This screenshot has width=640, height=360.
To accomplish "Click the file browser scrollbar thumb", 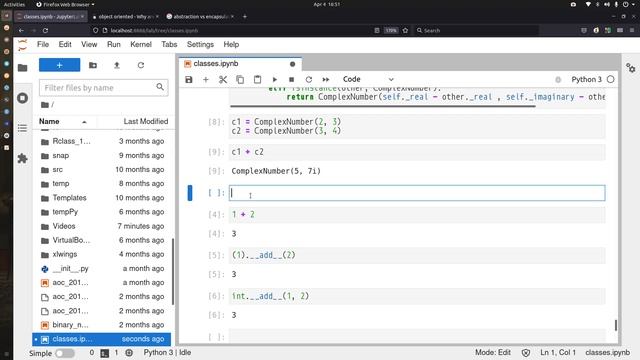I will click(173, 272).
